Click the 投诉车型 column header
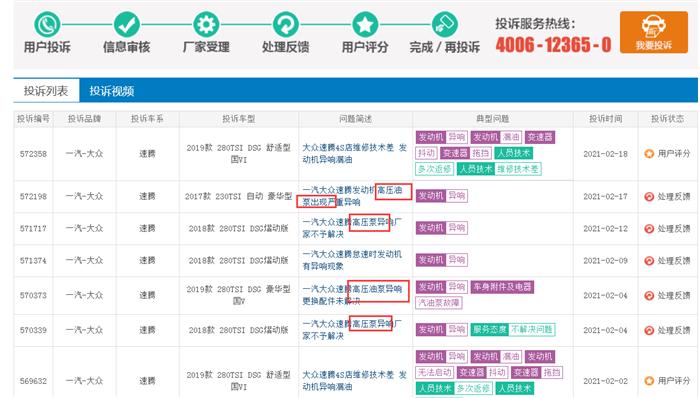Screen dimensions: 700x398 (239, 119)
